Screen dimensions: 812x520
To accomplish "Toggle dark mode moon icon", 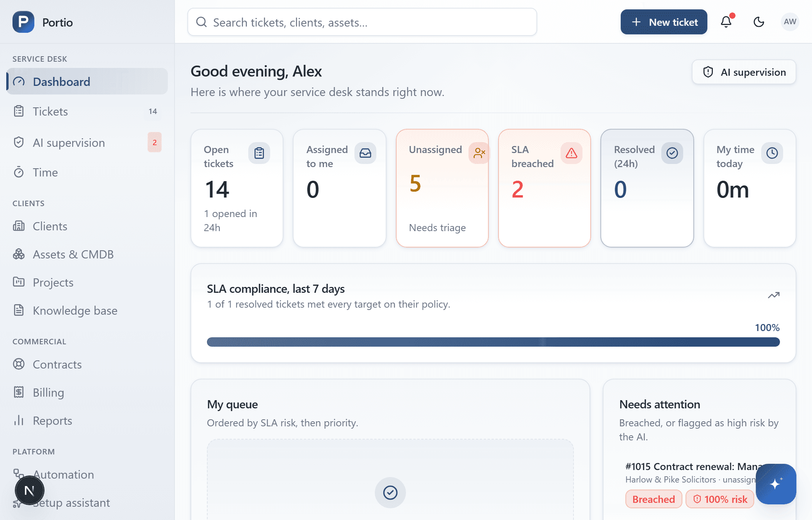I will tap(759, 22).
